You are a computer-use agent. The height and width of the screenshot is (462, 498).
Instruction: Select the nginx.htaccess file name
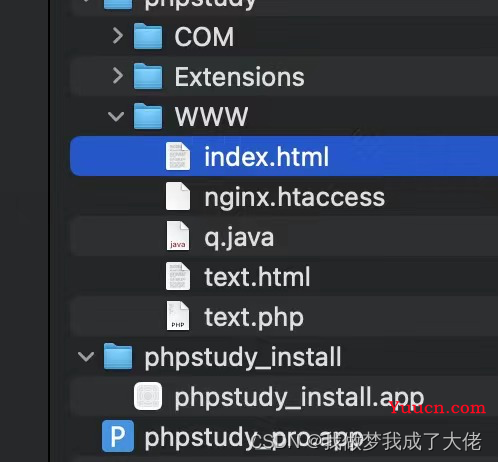(x=295, y=198)
